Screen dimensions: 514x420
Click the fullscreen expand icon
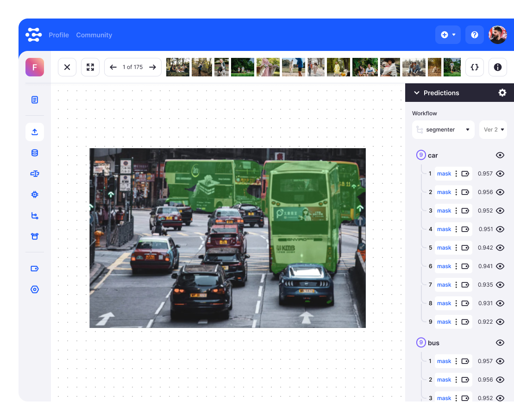[x=90, y=67]
